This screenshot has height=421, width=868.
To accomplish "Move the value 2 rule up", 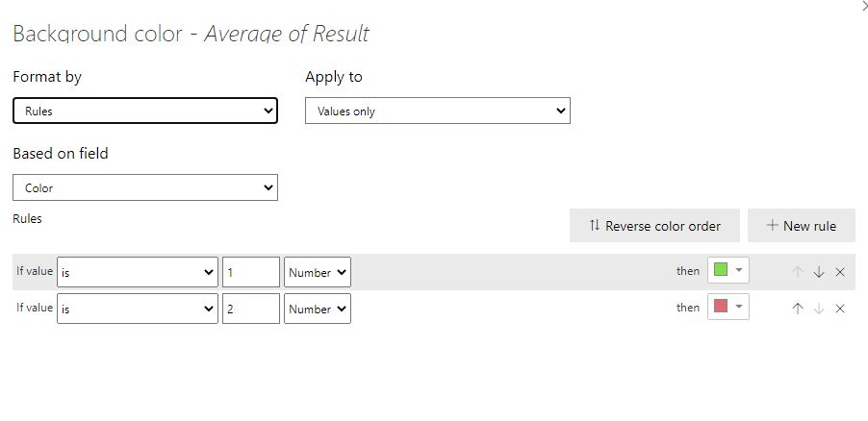I will point(797,309).
